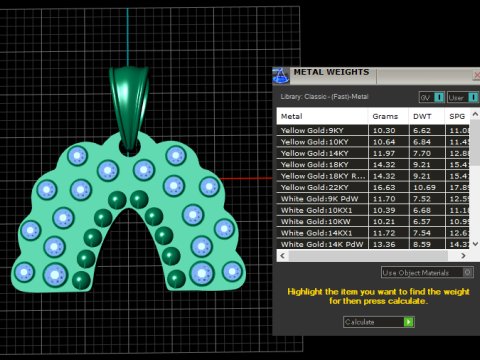Toggle the User library switch
Screen dimensions: 480x360
[x=463, y=97]
